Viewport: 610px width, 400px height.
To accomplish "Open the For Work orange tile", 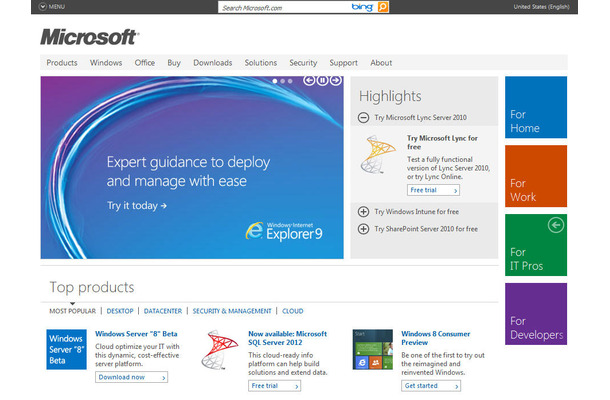I will coord(536,176).
